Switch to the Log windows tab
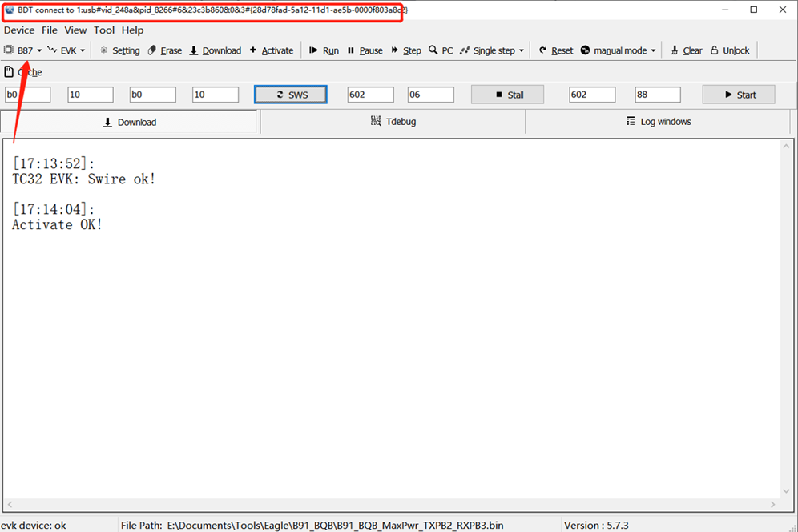 [658, 122]
